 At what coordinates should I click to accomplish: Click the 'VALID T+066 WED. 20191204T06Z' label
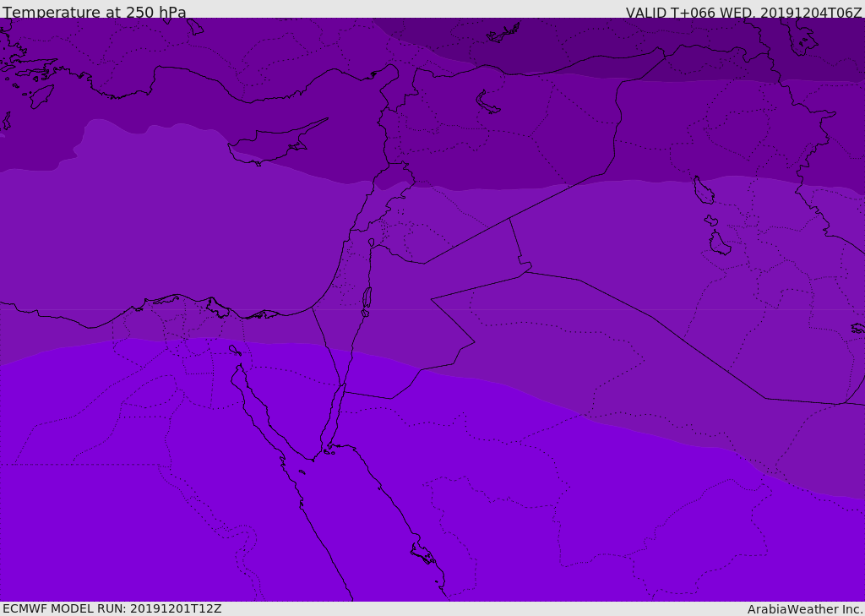click(x=743, y=12)
